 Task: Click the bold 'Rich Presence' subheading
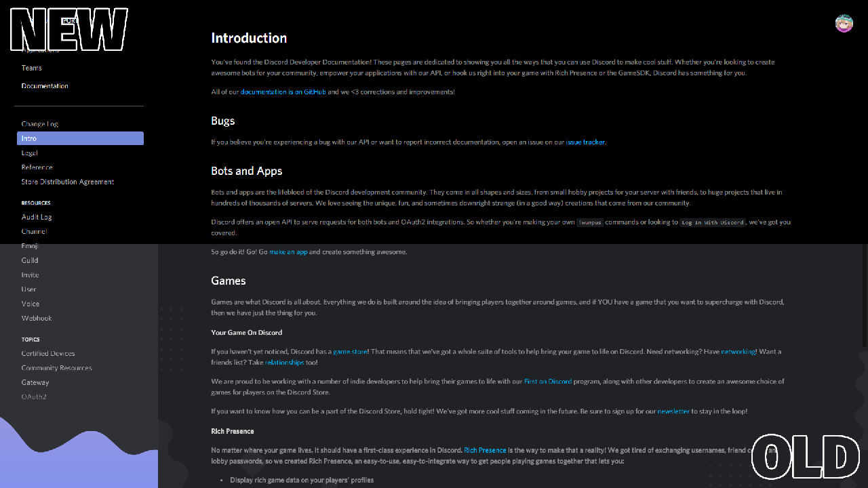[233, 431]
